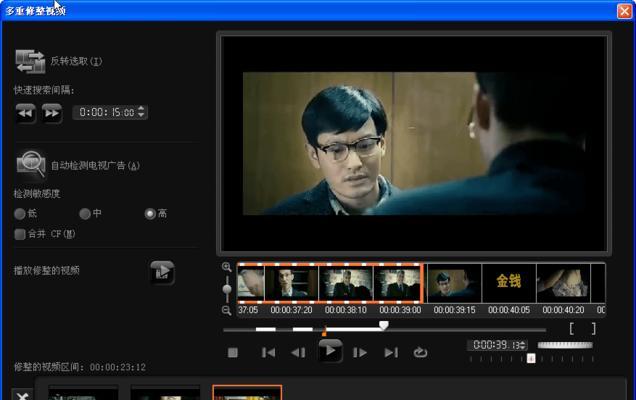Select the orange-highlighted trimmed clip at the bottom
This screenshot has width=636, height=400.
pos(247,393)
